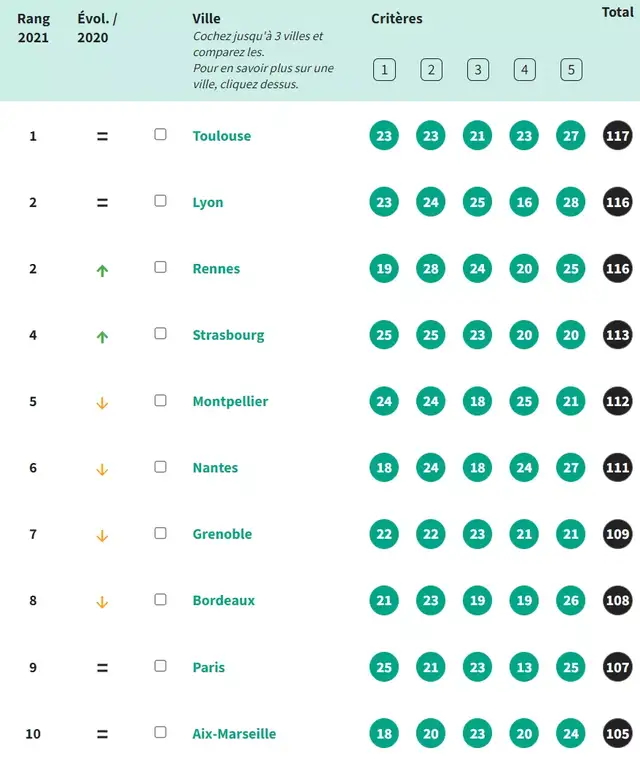This screenshot has width=640, height=759.
Task: Select the criterion 5 header icon
Action: pyautogui.click(x=571, y=70)
